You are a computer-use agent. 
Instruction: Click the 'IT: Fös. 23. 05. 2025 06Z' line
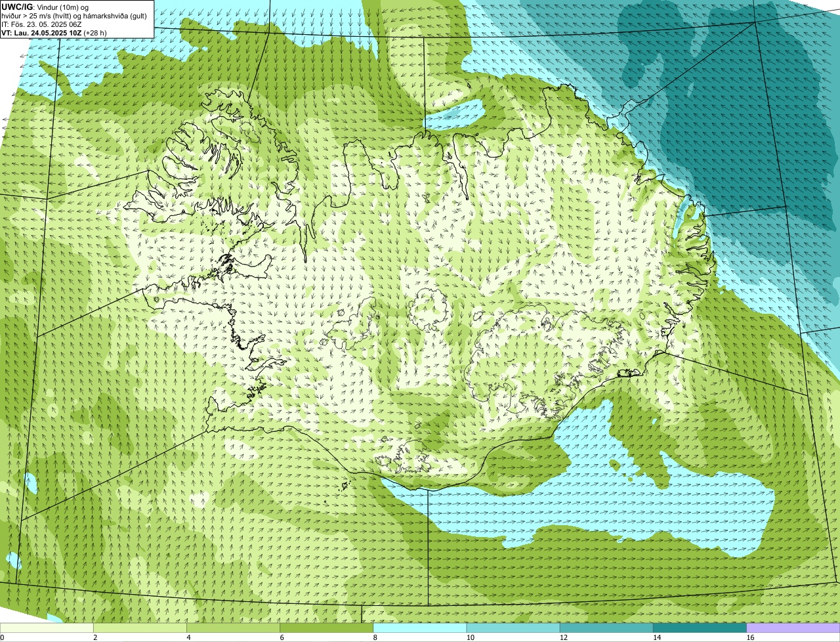pos(42,24)
